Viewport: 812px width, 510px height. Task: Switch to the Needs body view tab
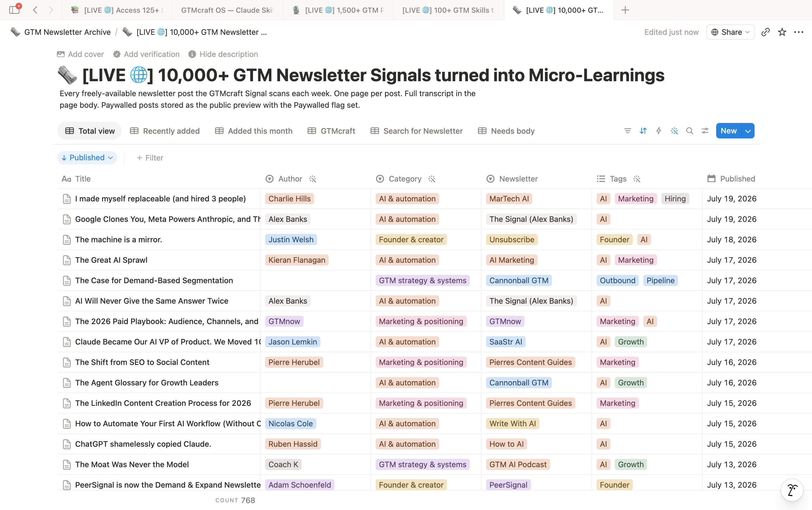pyautogui.click(x=506, y=131)
